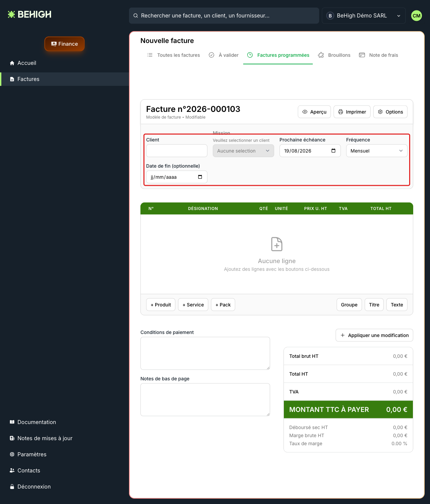Open the CM user avatar
Image resolution: width=430 pixels, height=504 pixels.
click(x=417, y=15)
